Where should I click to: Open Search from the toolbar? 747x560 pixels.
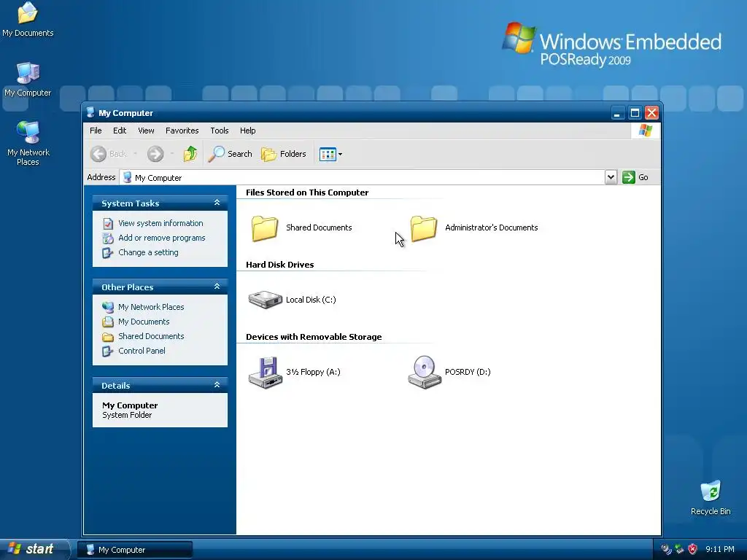point(230,154)
